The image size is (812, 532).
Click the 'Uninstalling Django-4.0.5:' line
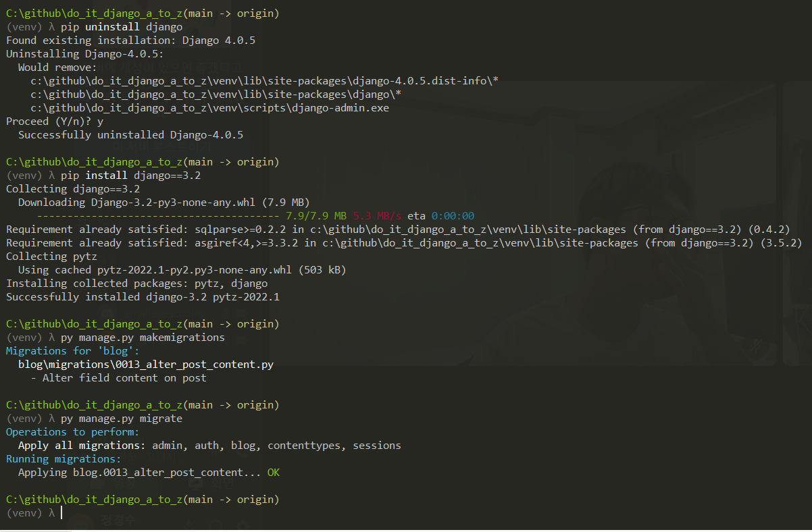[x=84, y=54]
